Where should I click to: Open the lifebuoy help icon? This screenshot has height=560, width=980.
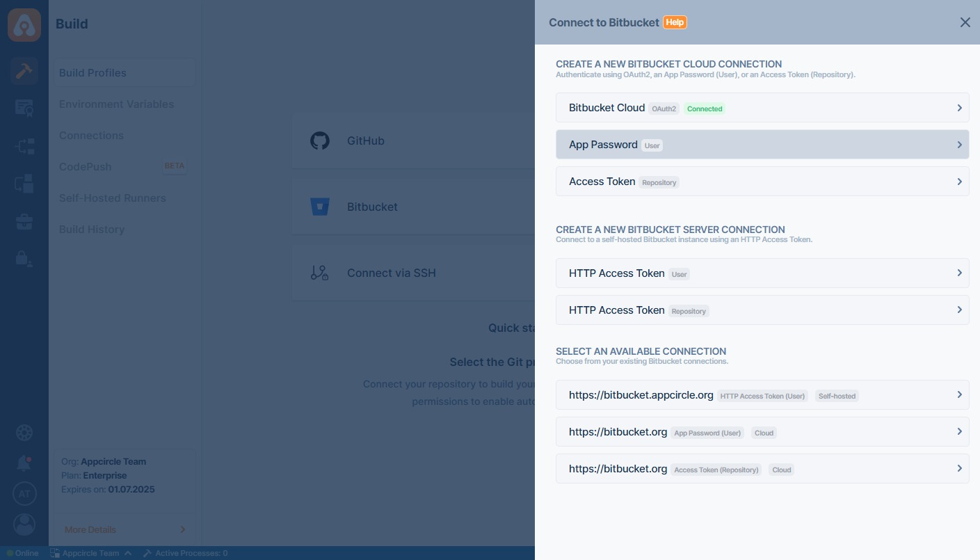(24, 432)
